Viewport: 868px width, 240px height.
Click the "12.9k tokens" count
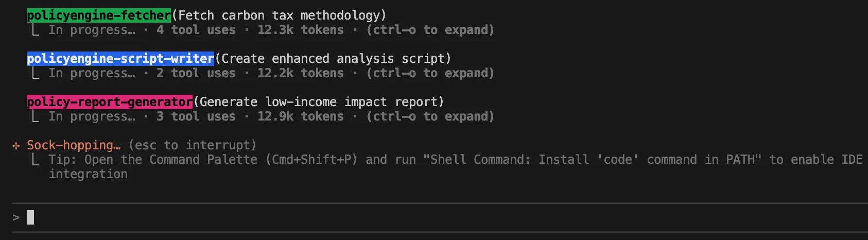pos(300,117)
